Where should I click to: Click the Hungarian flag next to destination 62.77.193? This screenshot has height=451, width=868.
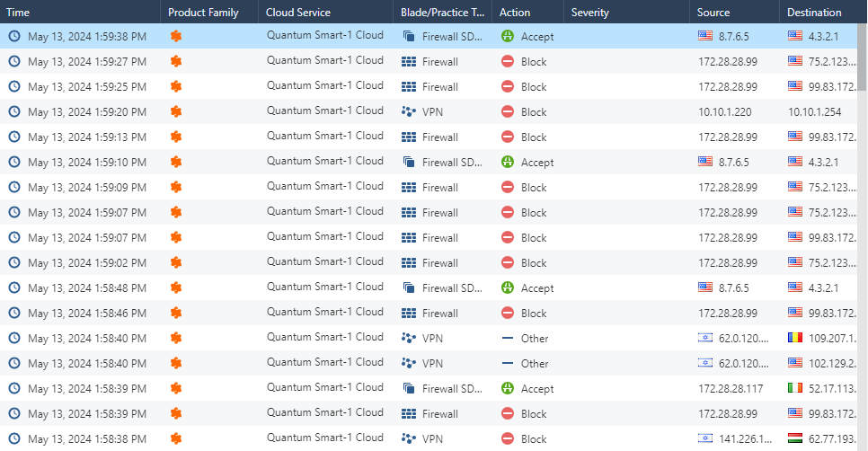point(794,439)
